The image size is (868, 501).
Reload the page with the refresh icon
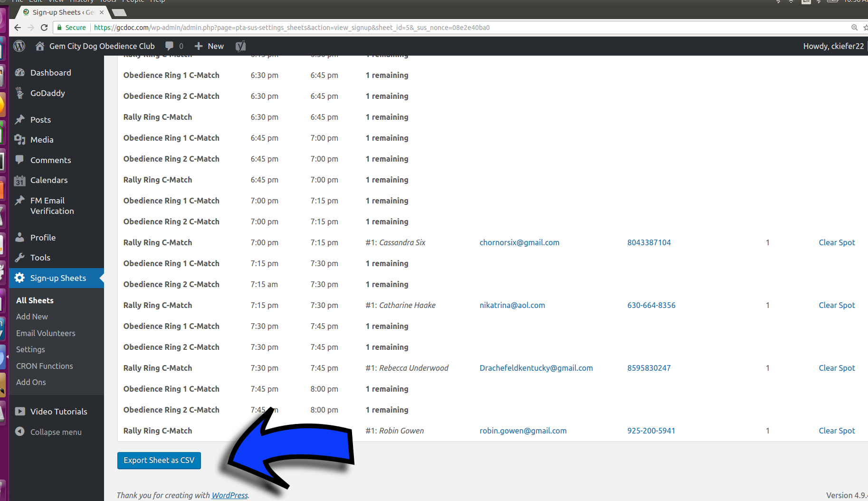[44, 28]
